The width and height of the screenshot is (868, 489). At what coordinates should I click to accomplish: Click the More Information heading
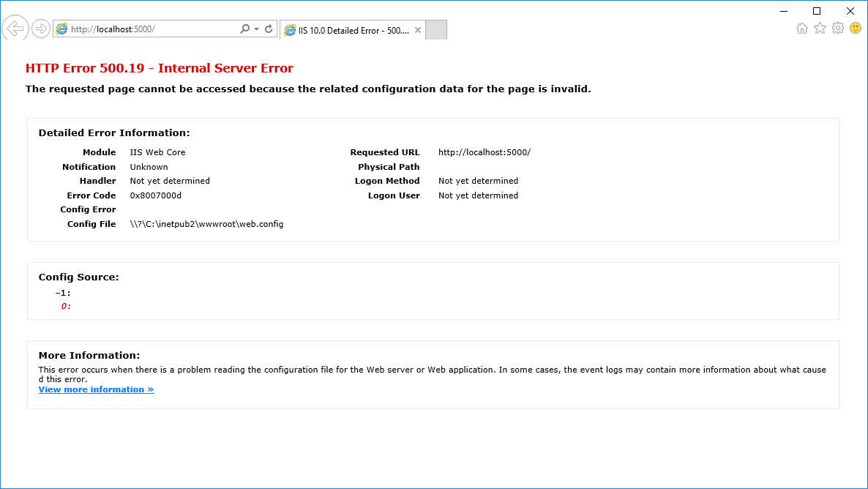click(89, 356)
